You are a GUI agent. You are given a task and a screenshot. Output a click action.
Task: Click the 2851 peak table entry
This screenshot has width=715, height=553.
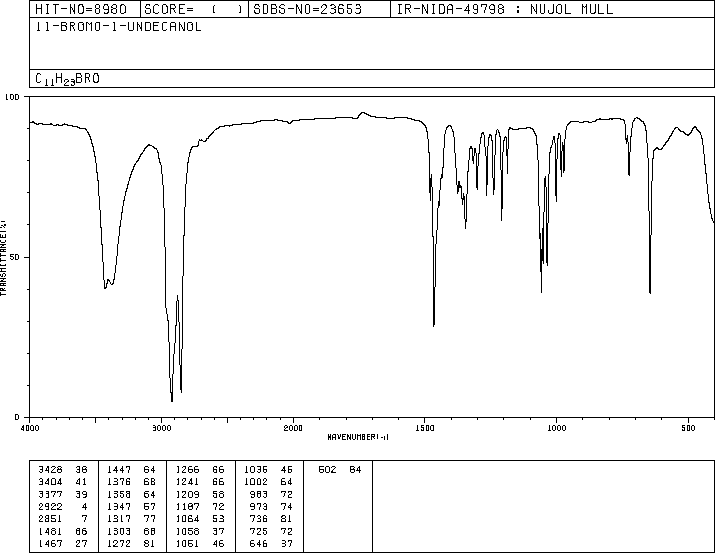pyautogui.click(x=63, y=519)
